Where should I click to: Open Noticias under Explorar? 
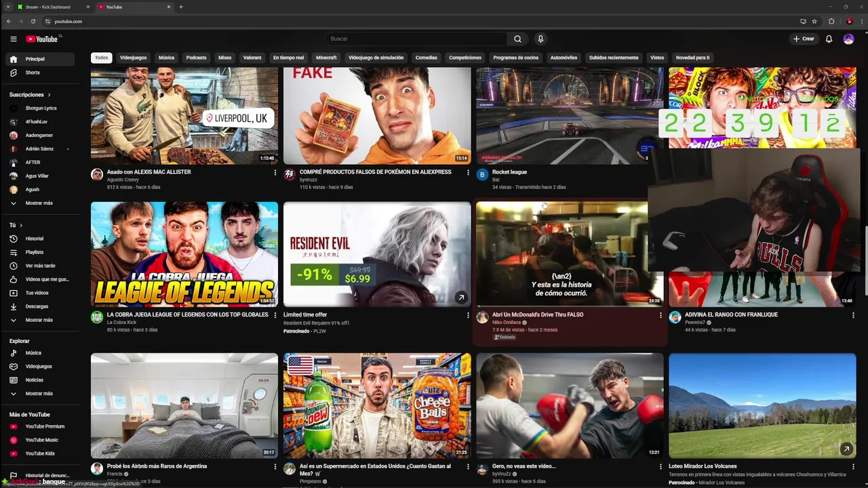point(39,380)
